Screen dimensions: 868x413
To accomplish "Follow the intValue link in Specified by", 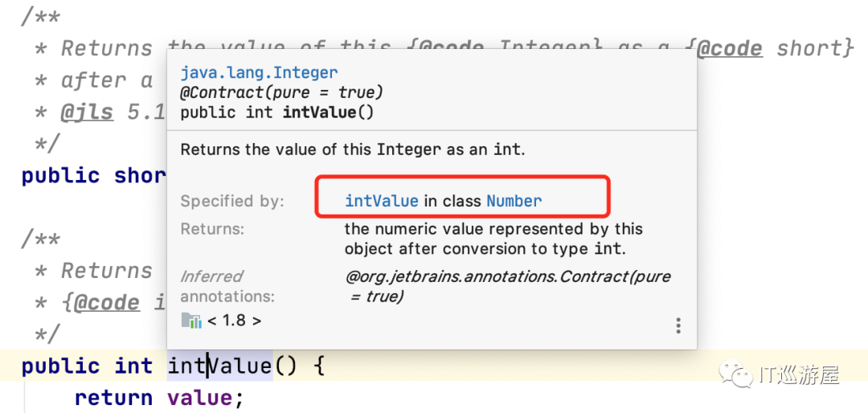I will coord(382,201).
